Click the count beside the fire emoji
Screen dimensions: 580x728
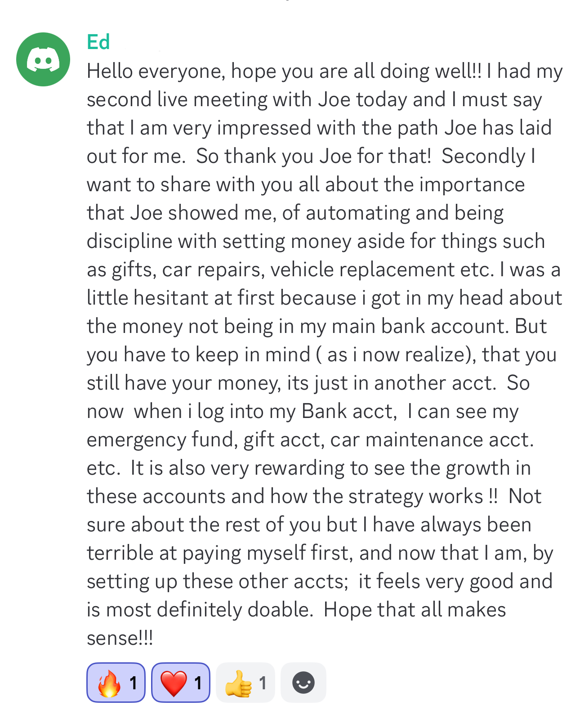(x=133, y=683)
